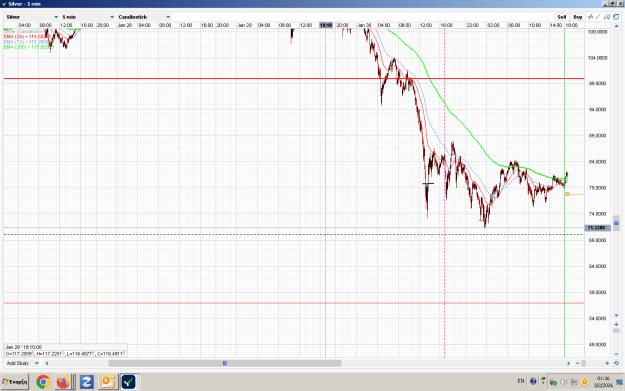Open the chart studies zigzag icon
Screen dimensions: 625x391
tap(590, 17)
